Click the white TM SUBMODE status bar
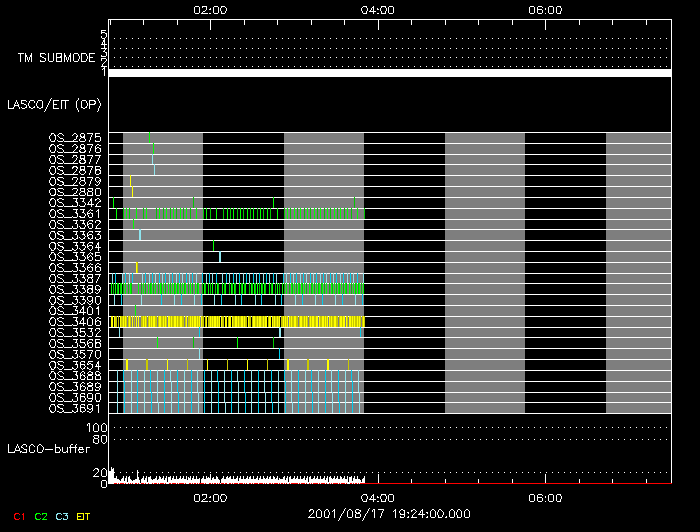This screenshot has width=700, height=532. pos(389,73)
